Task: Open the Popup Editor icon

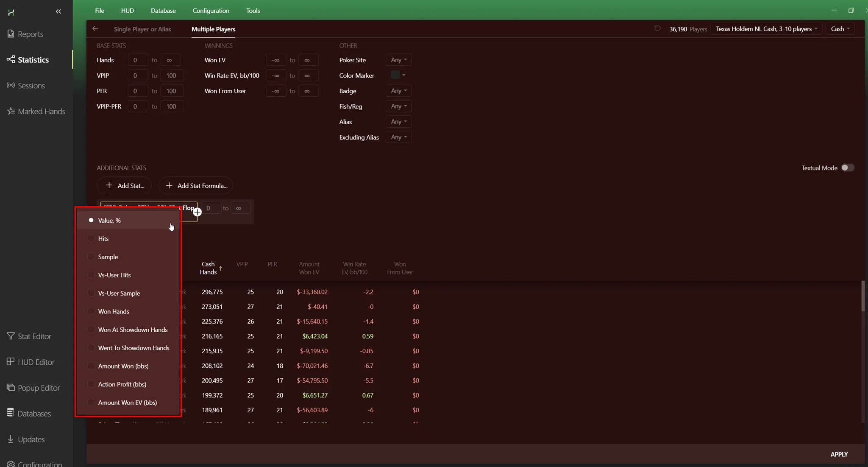Action: tap(11, 388)
